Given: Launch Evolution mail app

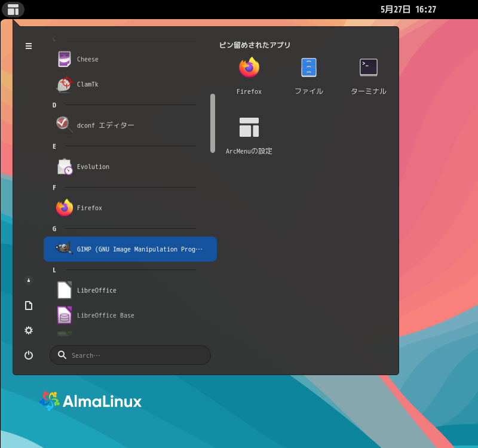Looking at the screenshot, I should (130, 167).
